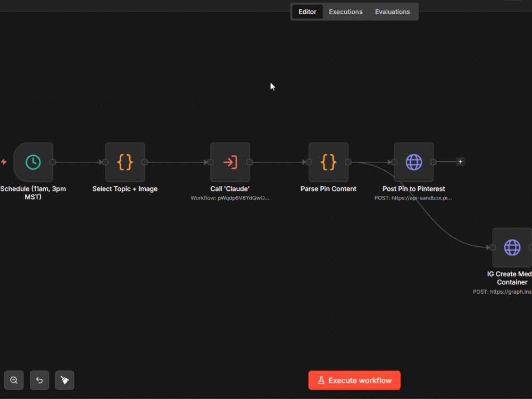Open the Parse Pin Content code node
This screenshot has height=399, width=532.
coord(328,162)
